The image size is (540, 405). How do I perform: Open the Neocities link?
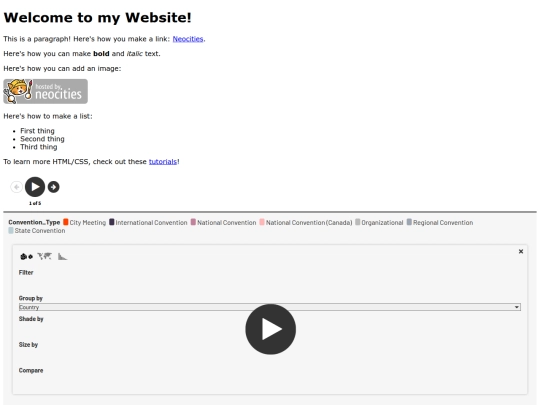(x=188, y=39)
